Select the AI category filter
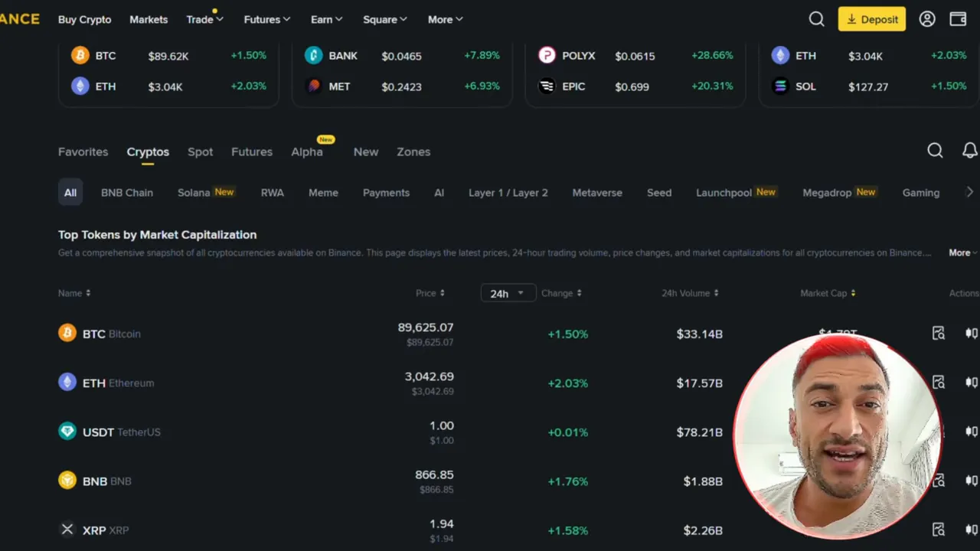980x551 pixels. (439, 192)
